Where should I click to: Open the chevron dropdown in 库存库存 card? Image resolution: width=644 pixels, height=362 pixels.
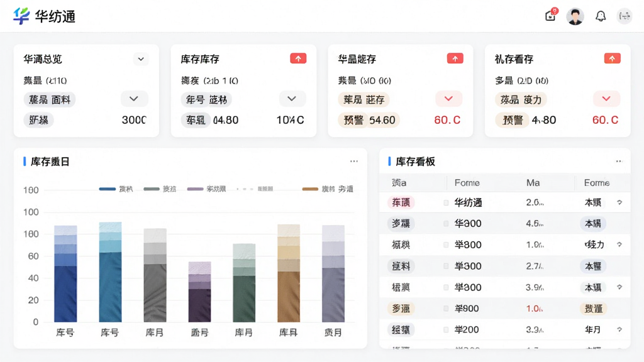292,99
